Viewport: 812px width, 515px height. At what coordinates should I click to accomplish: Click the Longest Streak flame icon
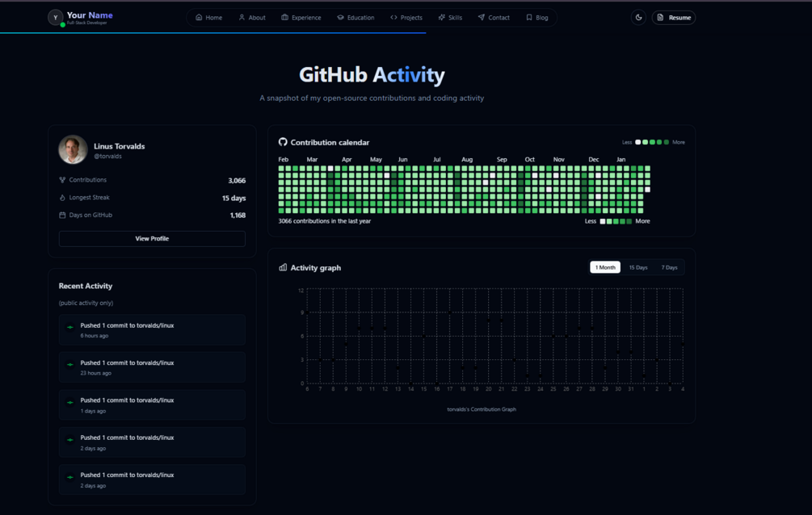click(62, 198)
